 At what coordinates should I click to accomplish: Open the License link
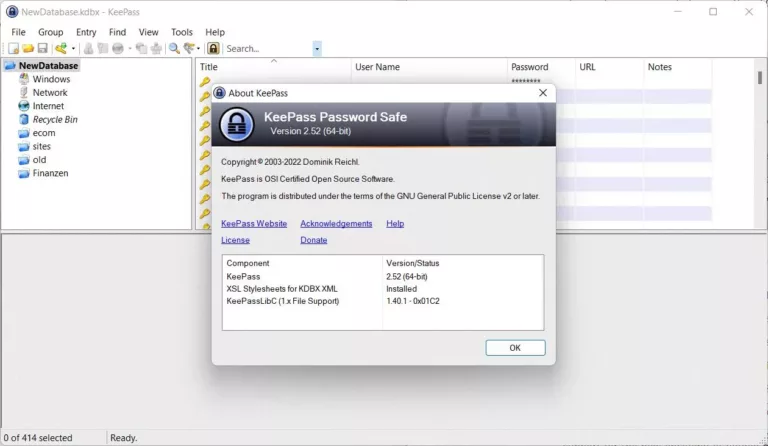235,240
